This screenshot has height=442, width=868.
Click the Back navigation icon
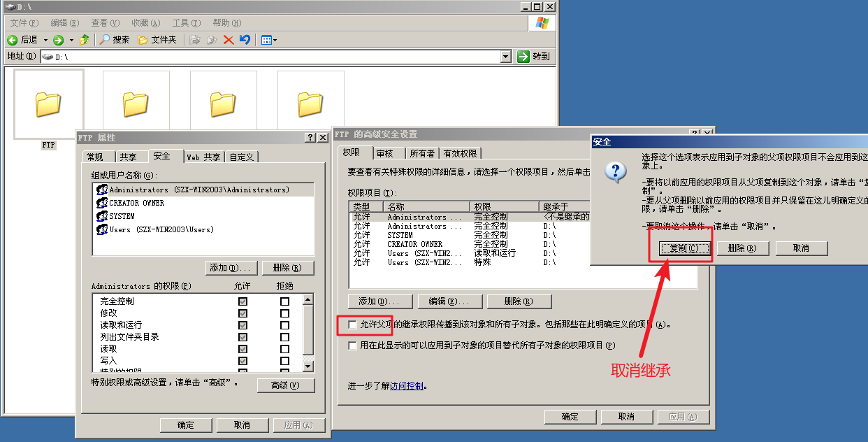[x=13, y=40]
